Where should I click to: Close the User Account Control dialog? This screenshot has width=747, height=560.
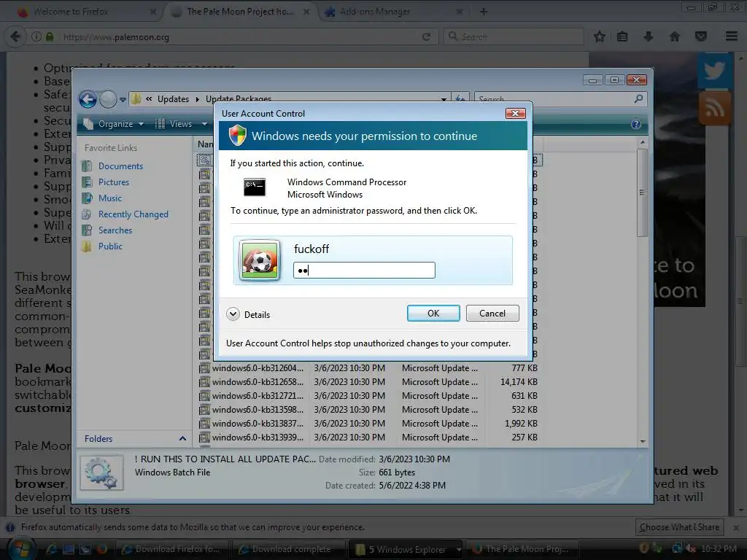(x=515, y=113)
